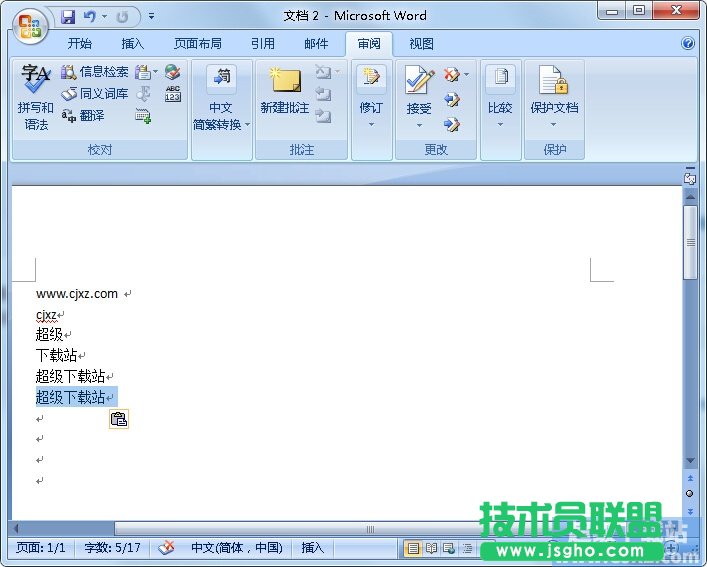Expand the Protect Document (保护文档) dropdown
707x567 pixels.
click(x=553, y=125)
